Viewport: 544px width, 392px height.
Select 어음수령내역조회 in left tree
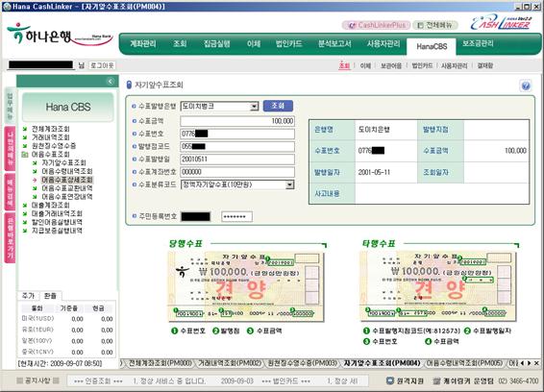coord(67,171)
